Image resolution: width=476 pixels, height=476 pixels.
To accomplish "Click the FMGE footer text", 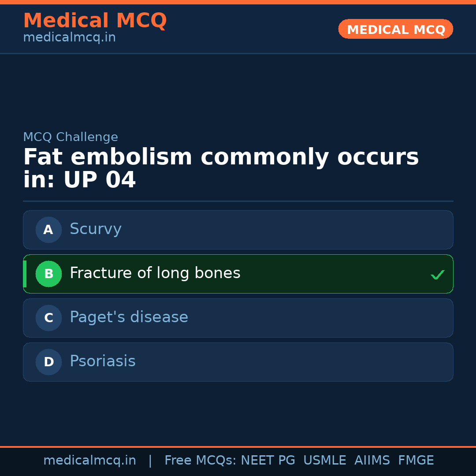I will [x=416, y=461].
